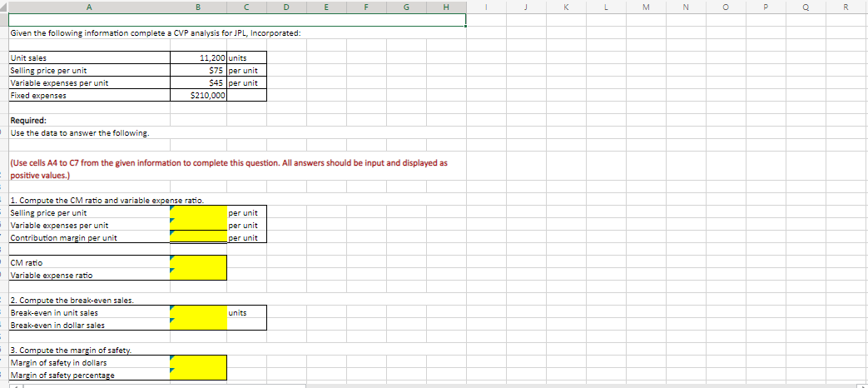The image size is (868, 388).
Task: Select the $75 selling price cell
Action: (198, 70)
